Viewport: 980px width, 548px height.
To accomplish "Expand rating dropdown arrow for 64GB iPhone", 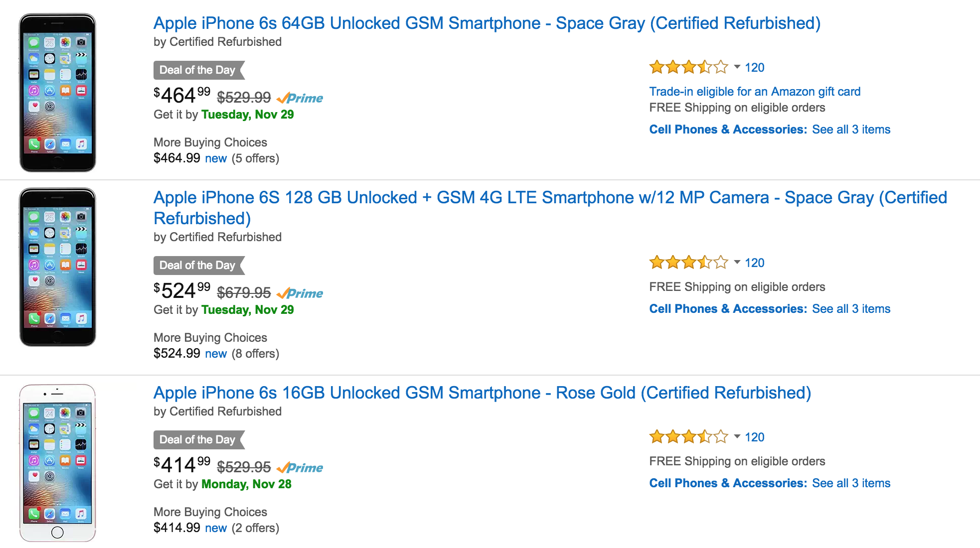I will [737, 67].
